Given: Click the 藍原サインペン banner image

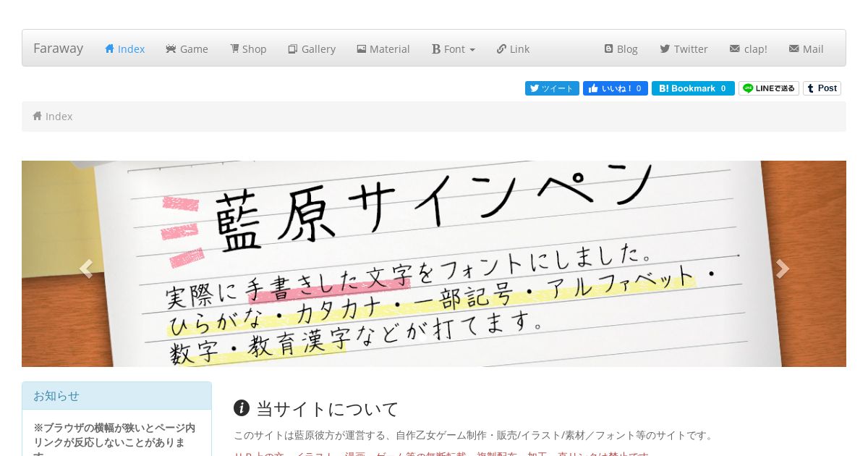Looking at the screenshot, I should click(434, 263).
